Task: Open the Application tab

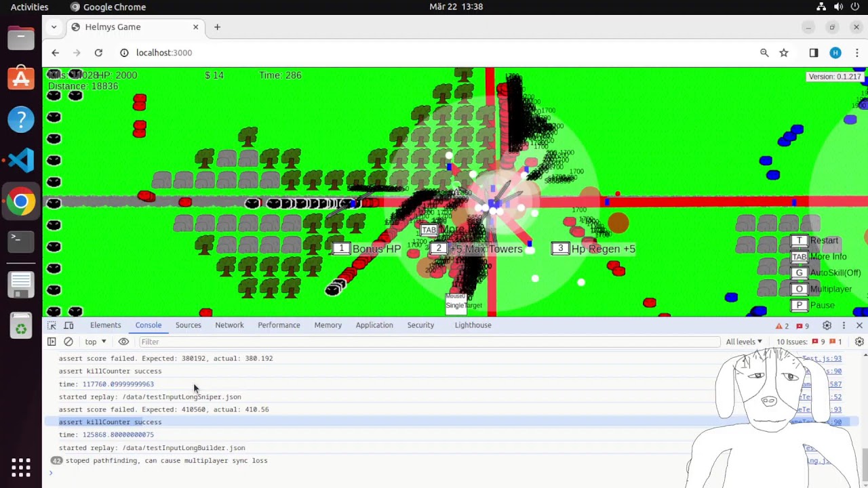Action: 374,325
